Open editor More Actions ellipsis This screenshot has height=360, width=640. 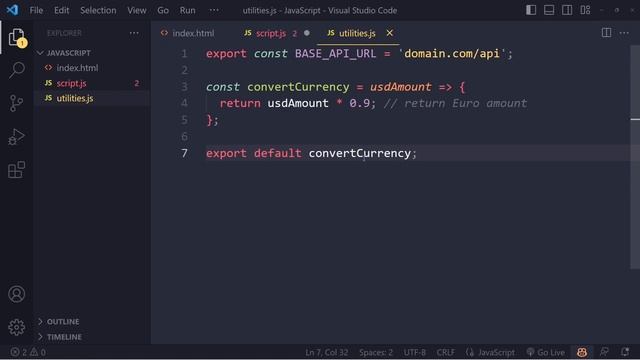pyautogui.click(x=624, y=33)
